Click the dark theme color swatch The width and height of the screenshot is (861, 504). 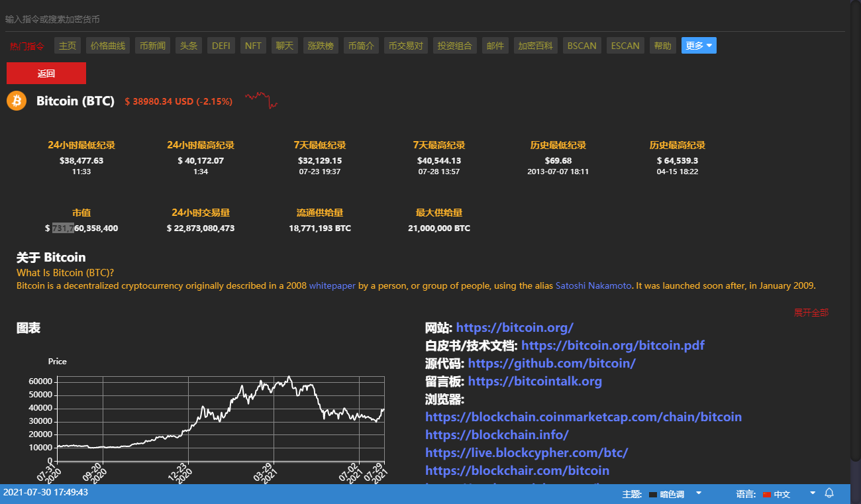[x=653, y=495]
